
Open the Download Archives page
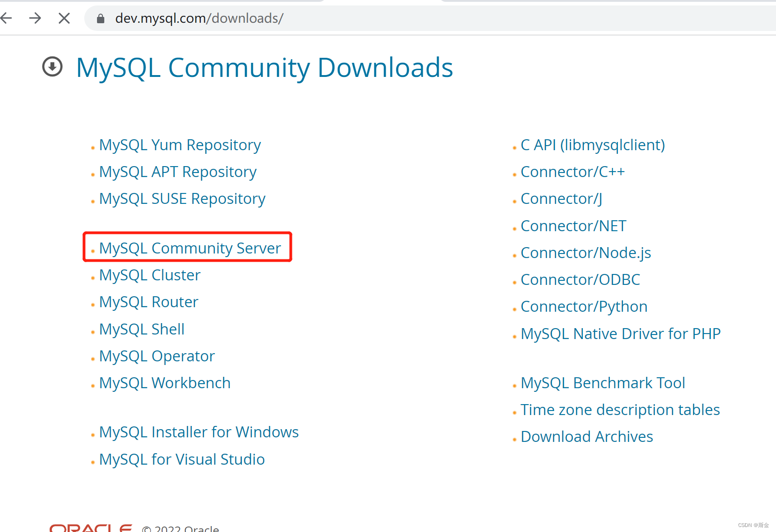pyautogui.click(x=587, y=436)
